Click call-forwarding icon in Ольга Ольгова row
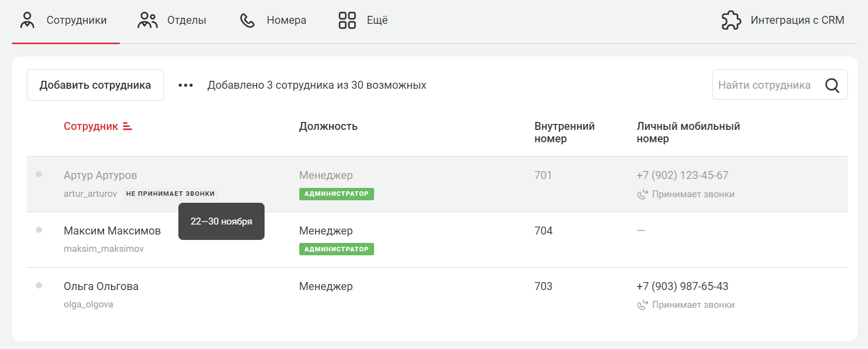This screenshot has height=349, width=868. pyautogui.click(x=643, y=305)
